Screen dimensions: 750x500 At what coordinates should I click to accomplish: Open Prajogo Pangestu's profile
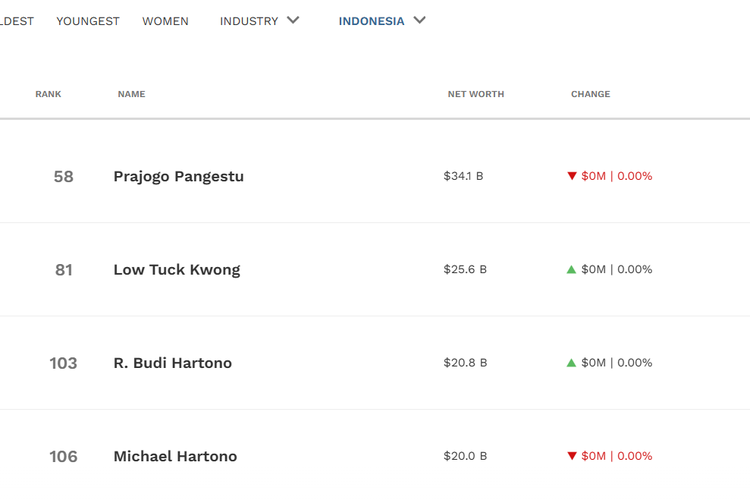click(179, 177)
